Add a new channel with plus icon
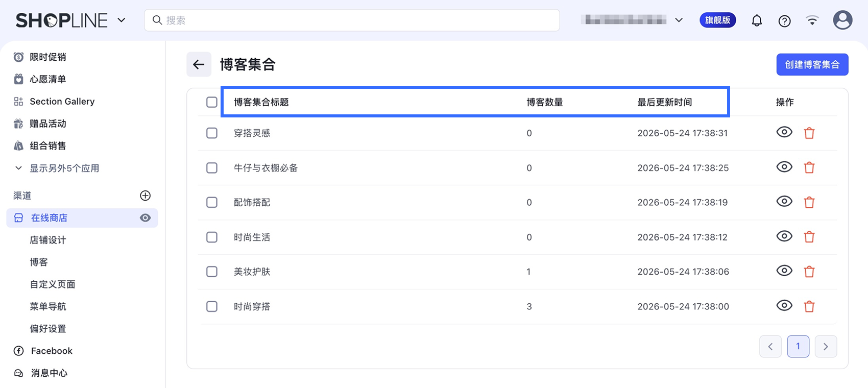The image size is (868, 388). (x=145, y=196)
